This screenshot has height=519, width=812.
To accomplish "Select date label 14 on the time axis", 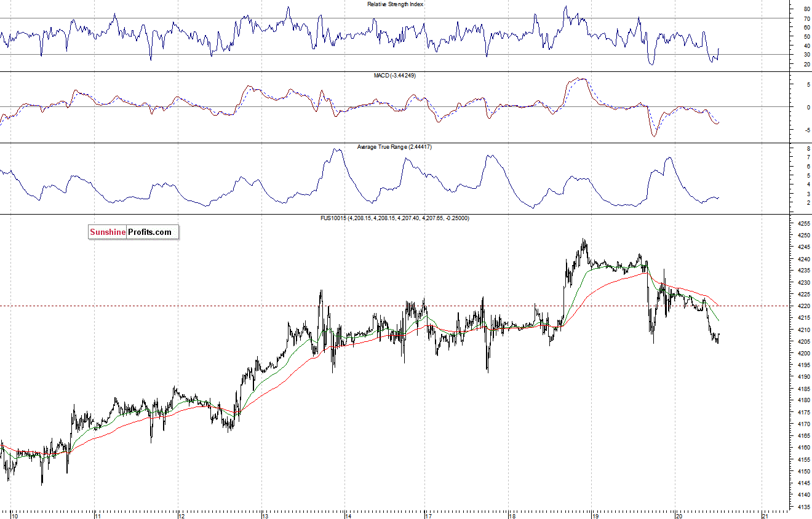I will 348,515.
